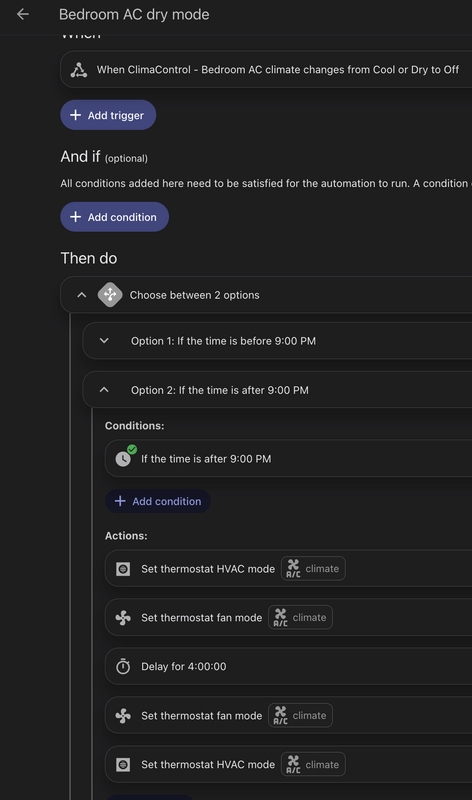The width and height of the screenshot is (472, 800).
Task: Click the Choose action diamond icon
Action: tap(110, 295)
